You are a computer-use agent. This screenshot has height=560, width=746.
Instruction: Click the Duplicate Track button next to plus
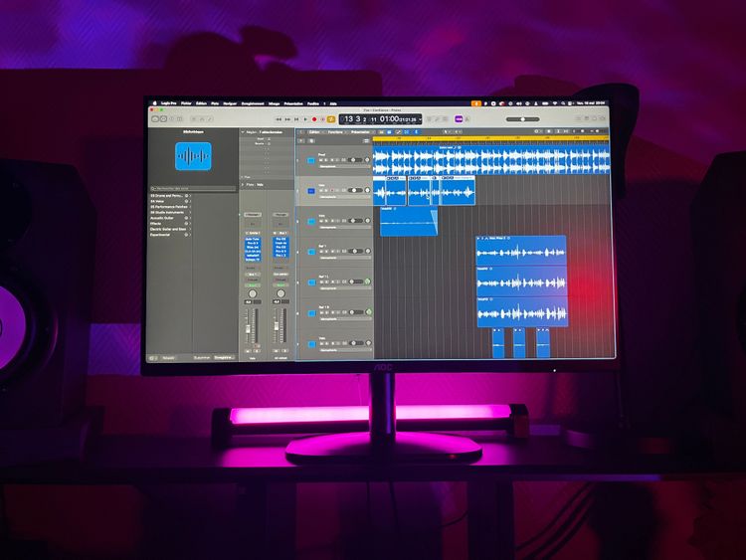coord(311,140)
